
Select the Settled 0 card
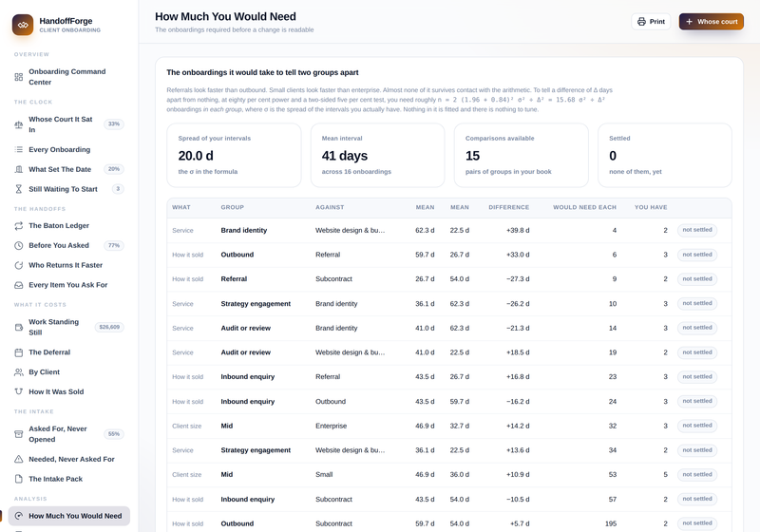[x=665, y=155]
